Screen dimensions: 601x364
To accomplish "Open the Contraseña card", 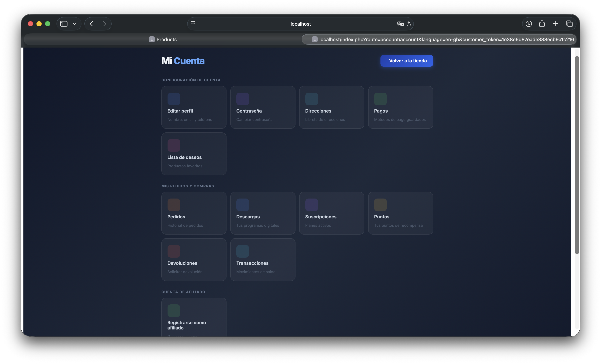I will click(x=263, y=107).
